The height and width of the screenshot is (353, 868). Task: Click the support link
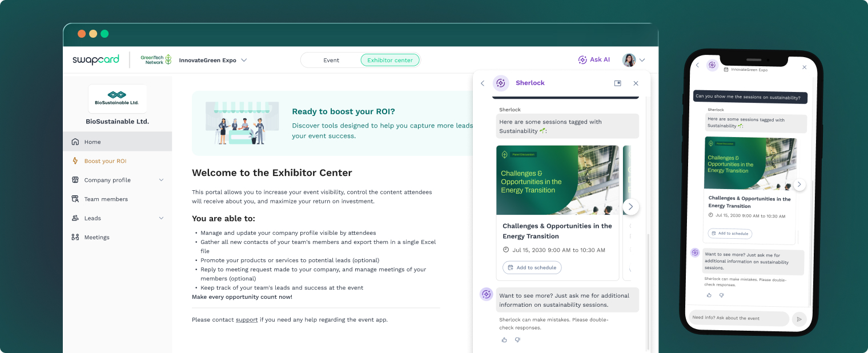247,320
